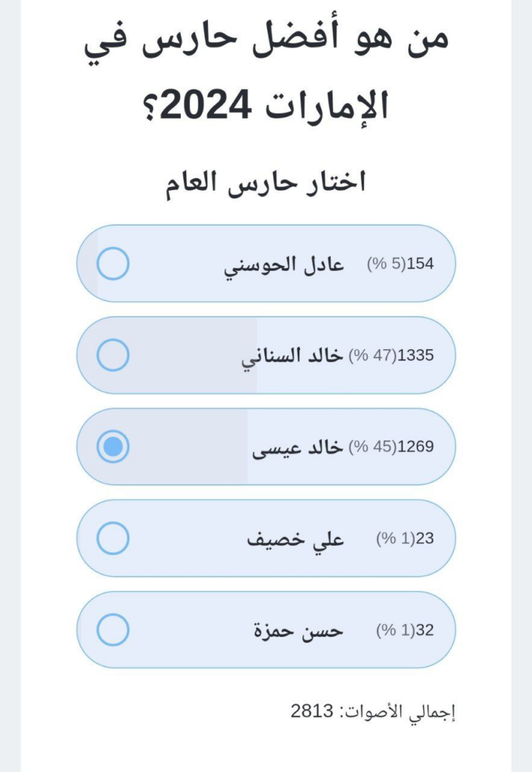Viewport: 532px width, 772px height.
Task: Click the name label خالد عيسى
Action: coord(297,448)
